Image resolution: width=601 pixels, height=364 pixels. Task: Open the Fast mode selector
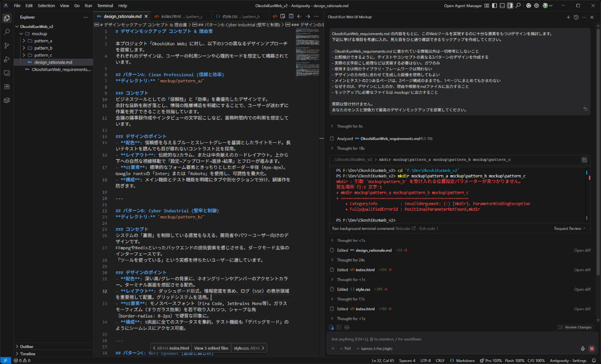[x=345, y=348]
